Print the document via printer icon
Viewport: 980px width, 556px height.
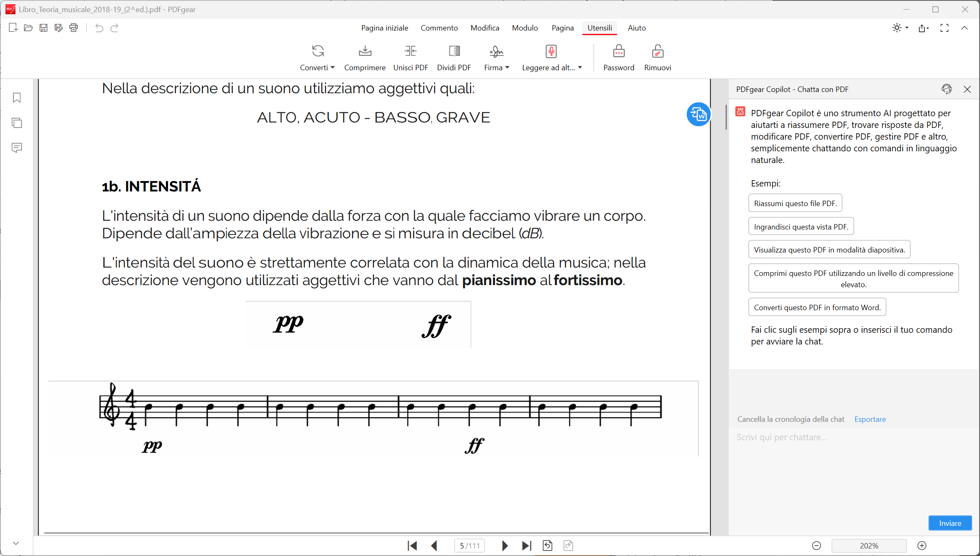point(74,28)
